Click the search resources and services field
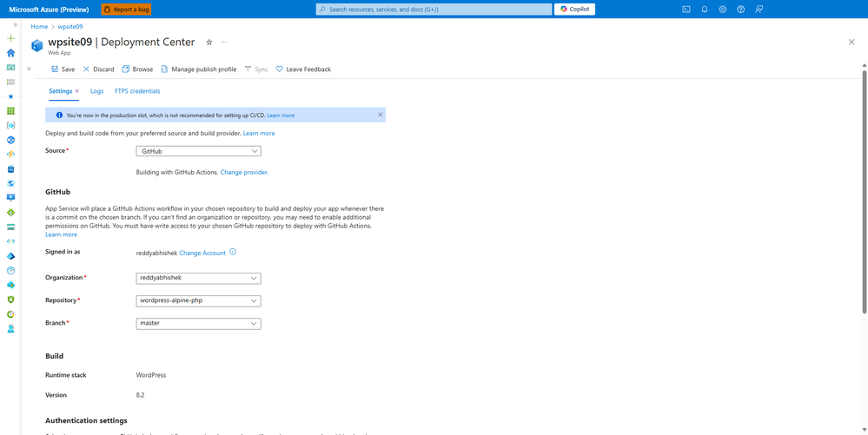Image resolution: width=868 pixels, height=435 pixels. (434, 10)
